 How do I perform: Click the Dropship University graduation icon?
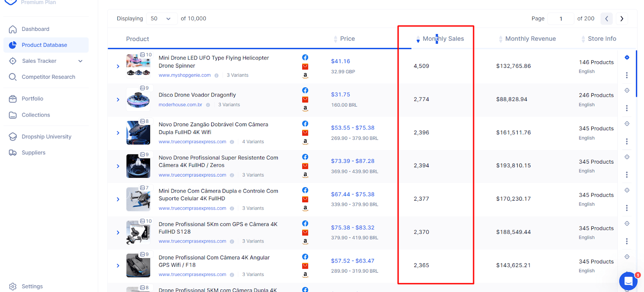(x=13, y=137)
